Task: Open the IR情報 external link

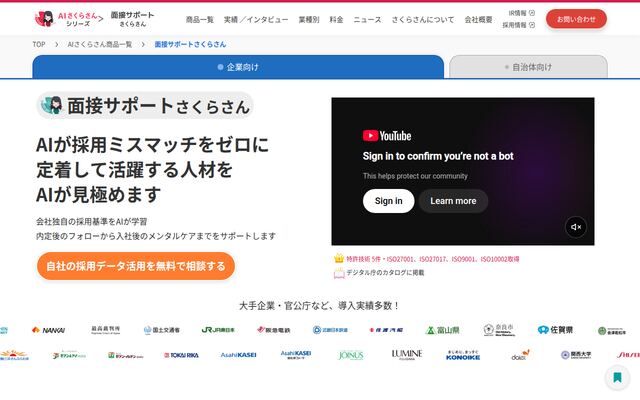Action: click(x=521, y=13)
